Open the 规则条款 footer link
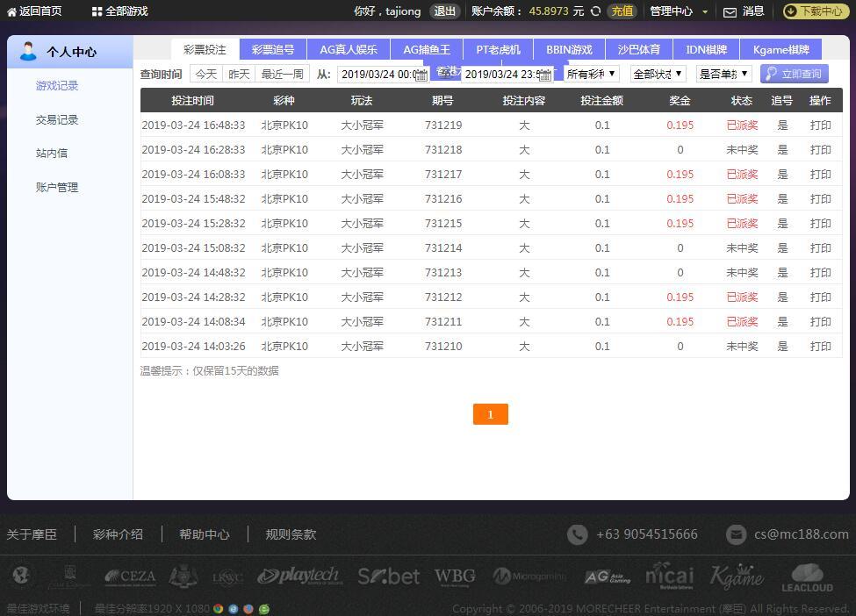 pos(291,534)
